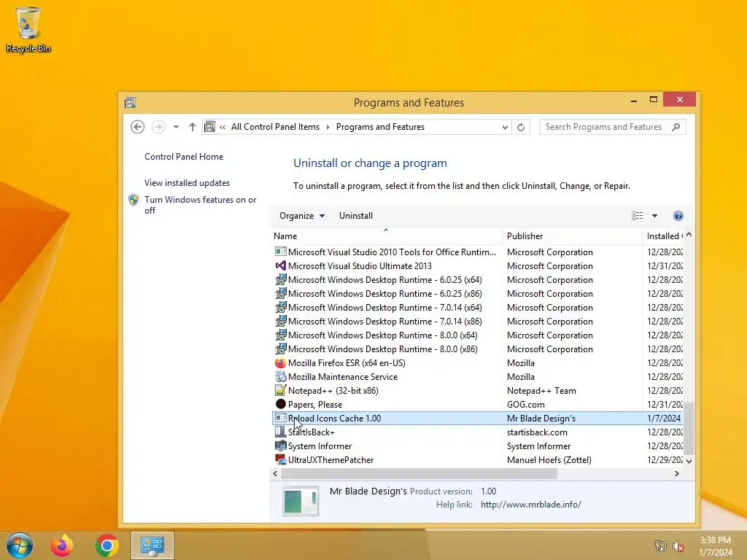Click the Manuel Hoefs (Zottel) publisher cell
Screen dimensions: 747x560
point(549,459)
